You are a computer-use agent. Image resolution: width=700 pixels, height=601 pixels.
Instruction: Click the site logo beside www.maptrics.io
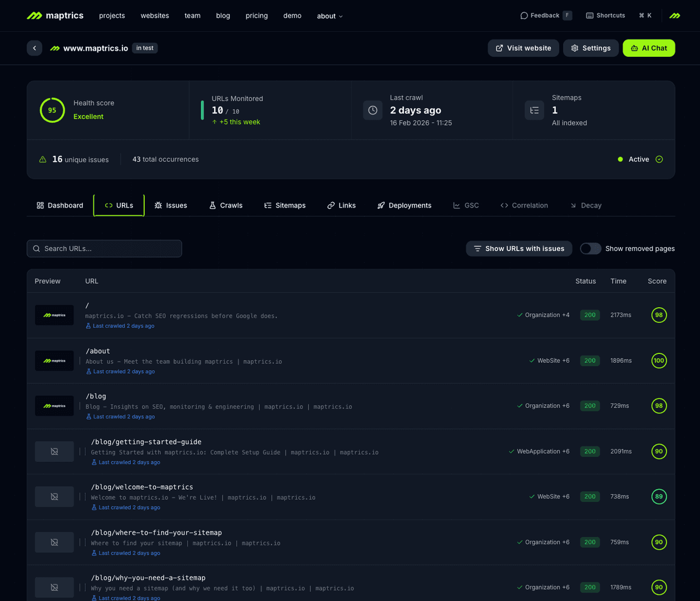click(55, 48)
